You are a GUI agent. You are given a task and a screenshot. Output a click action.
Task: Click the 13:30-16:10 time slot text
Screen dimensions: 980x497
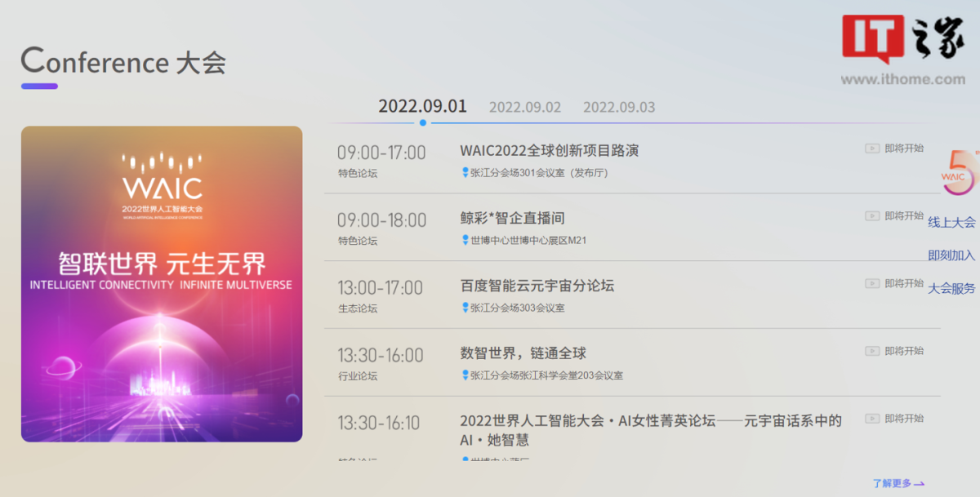[379, 424]
